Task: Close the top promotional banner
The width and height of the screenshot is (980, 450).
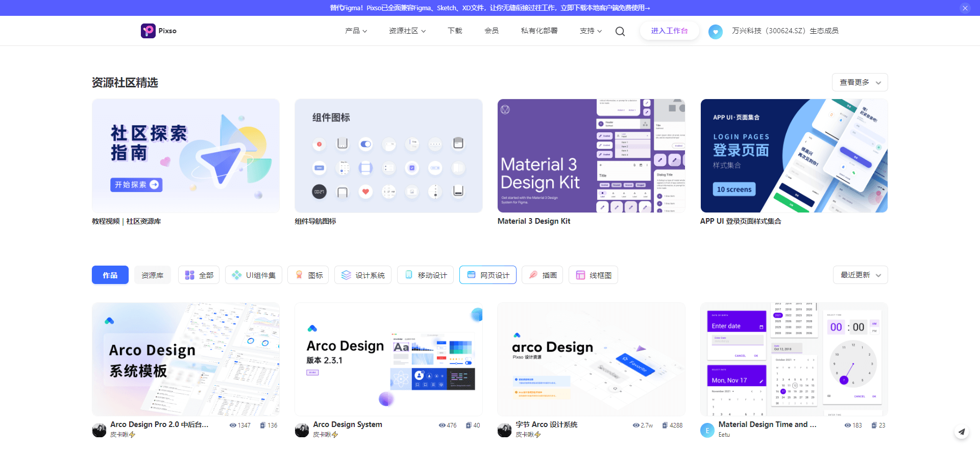Action: (x=965, y=8)
